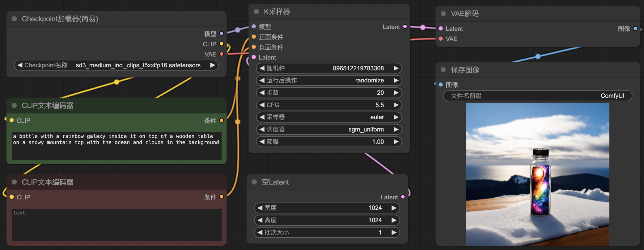Click the 文件名前缀 ComfyUI input field
The width and height of the screenshot is (644, 250).
(538, 96)
